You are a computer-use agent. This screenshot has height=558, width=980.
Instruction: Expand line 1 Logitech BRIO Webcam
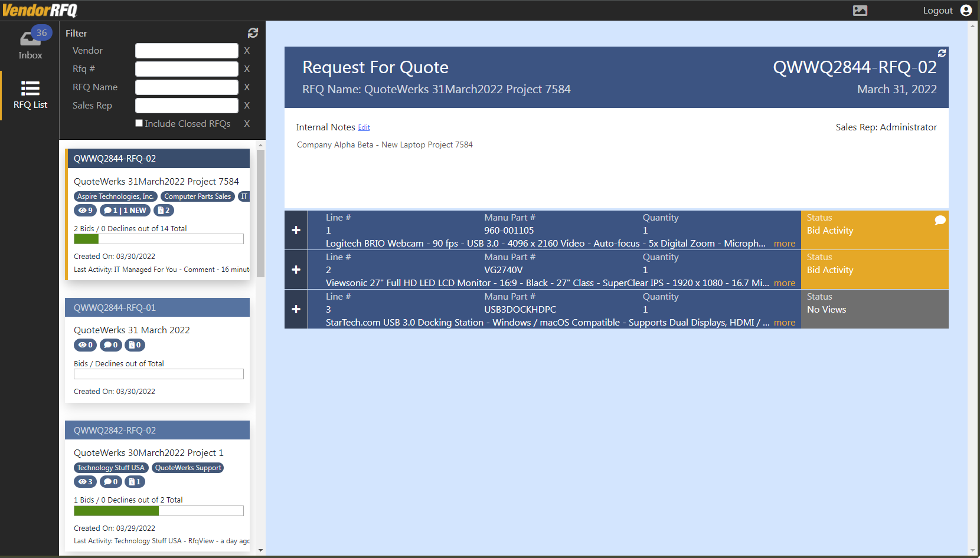[296, 230]
